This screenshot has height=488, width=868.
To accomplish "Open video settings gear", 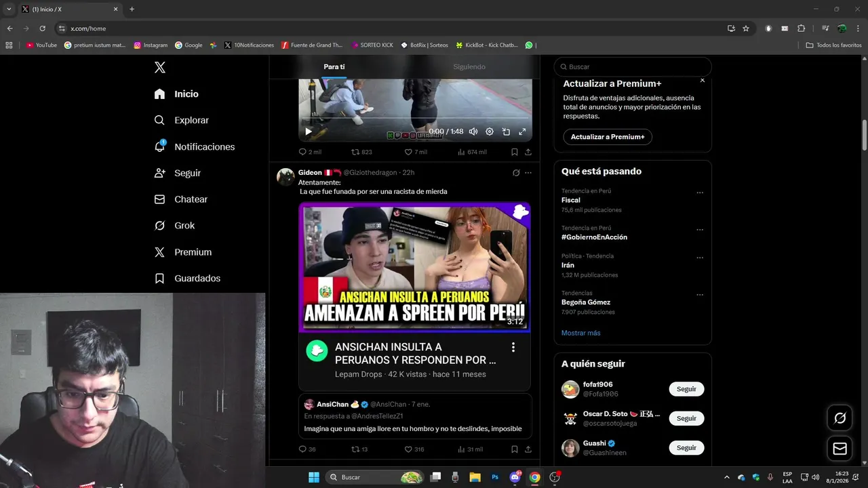I will tap(490, 131).
